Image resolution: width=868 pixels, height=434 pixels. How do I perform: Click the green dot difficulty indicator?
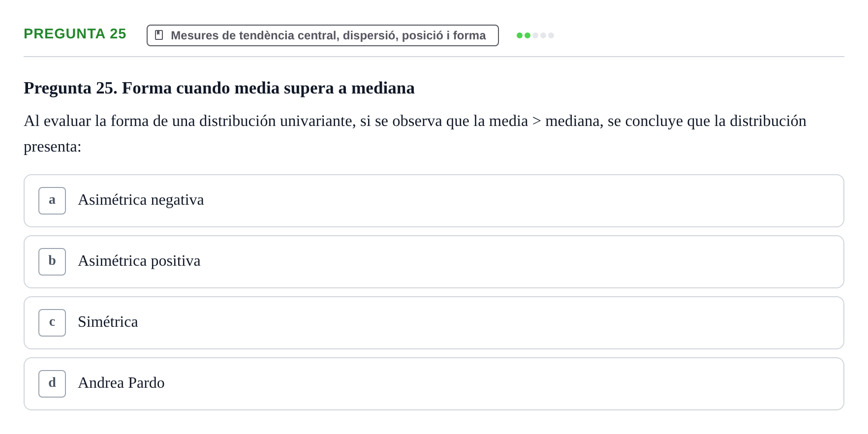pyautogui.click(x=535, y=35)
